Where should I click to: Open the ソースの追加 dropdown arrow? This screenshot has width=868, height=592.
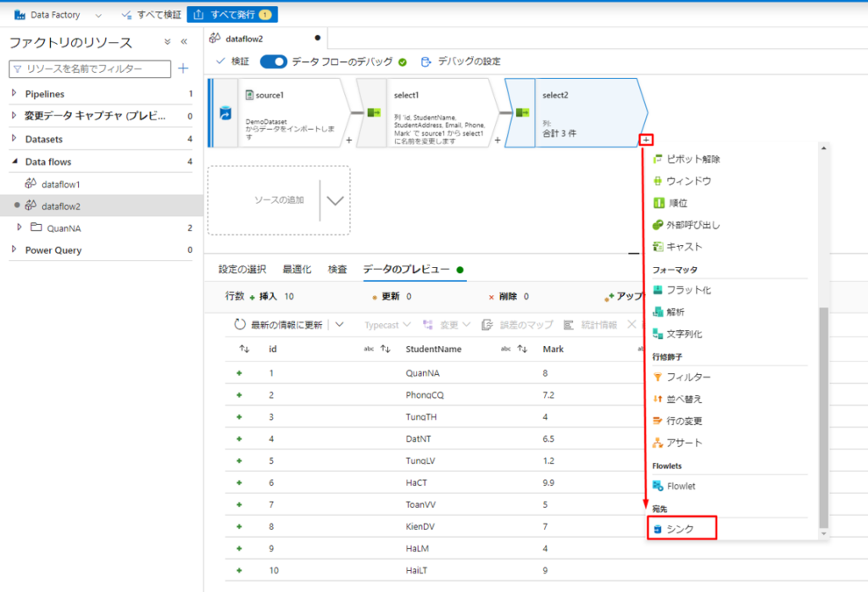pyautogui.click(x=335, y=201)
